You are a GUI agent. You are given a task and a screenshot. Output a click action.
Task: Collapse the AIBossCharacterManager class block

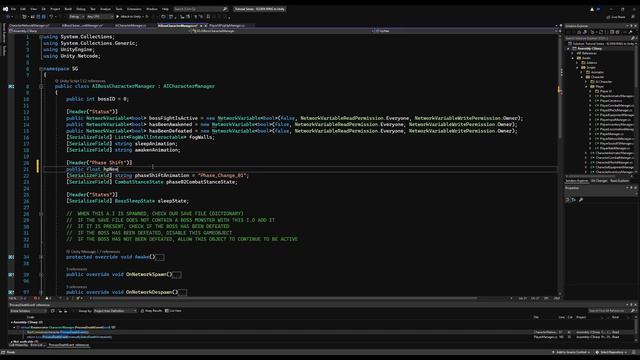click(41, 86)
